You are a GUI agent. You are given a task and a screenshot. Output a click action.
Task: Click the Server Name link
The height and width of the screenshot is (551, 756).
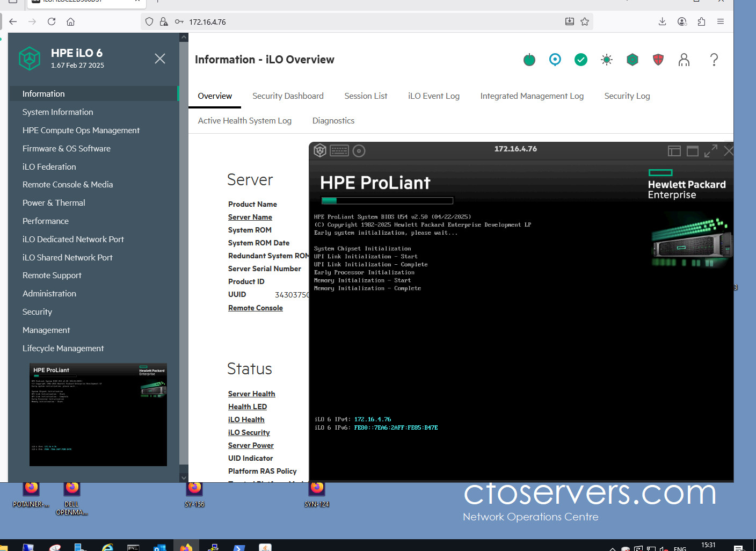point(250,217)
